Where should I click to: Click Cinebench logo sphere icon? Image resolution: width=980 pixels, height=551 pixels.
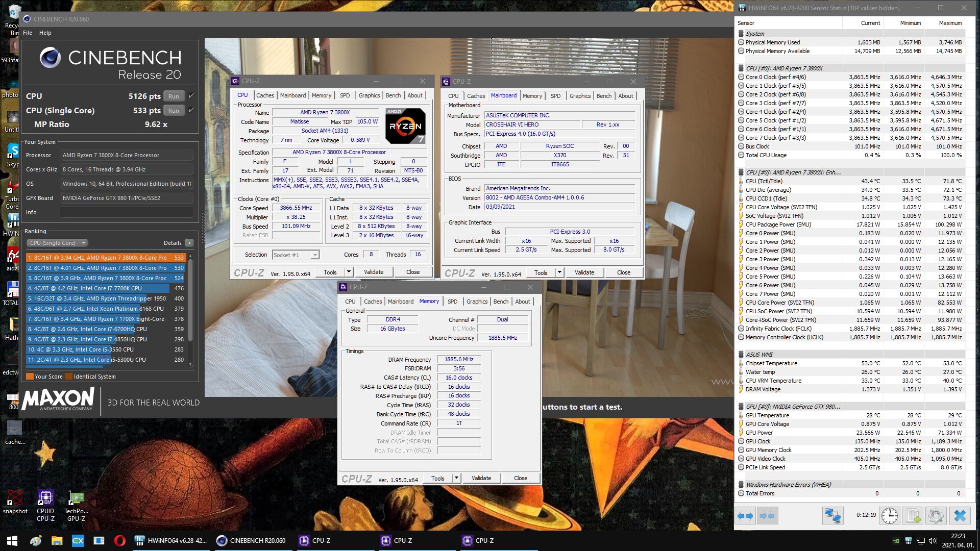tap(51, 58)
